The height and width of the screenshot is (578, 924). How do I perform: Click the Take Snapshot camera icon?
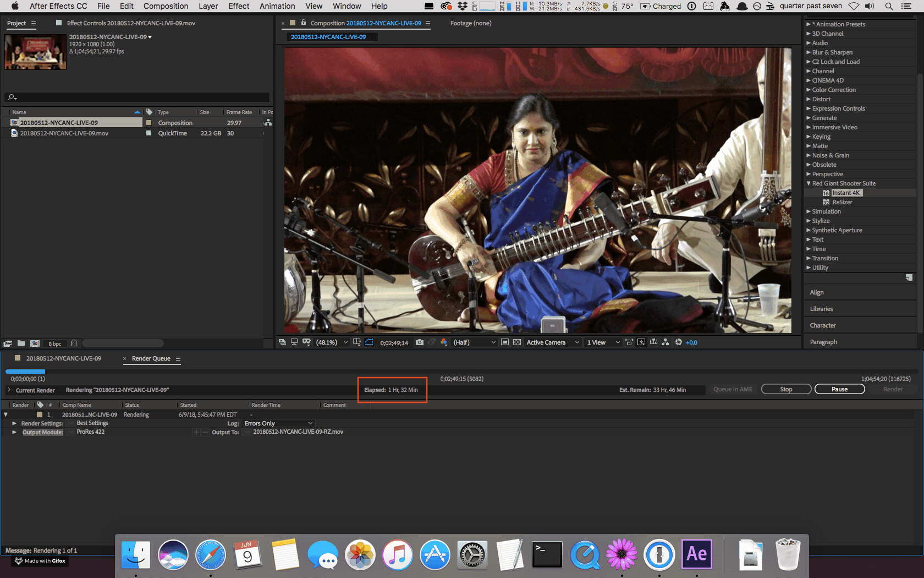click(x=420, y=342)
